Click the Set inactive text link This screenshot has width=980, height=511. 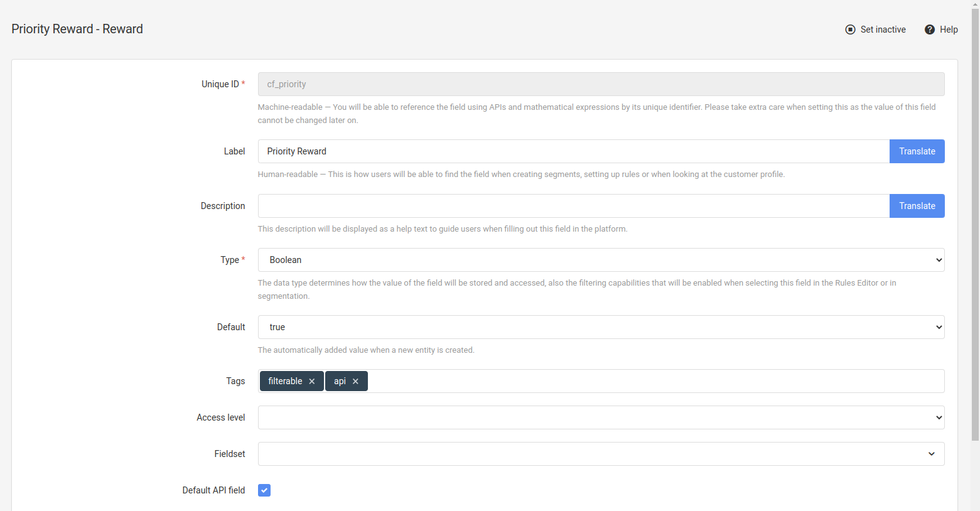883,30
